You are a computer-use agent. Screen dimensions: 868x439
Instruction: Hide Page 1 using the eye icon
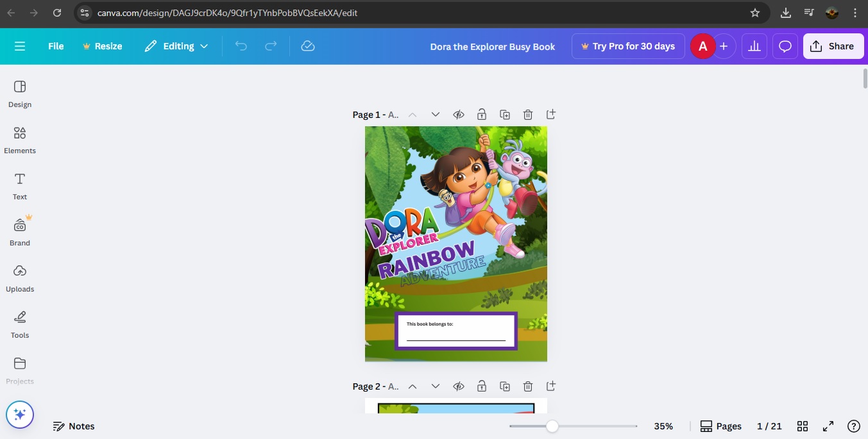(459, 115)
